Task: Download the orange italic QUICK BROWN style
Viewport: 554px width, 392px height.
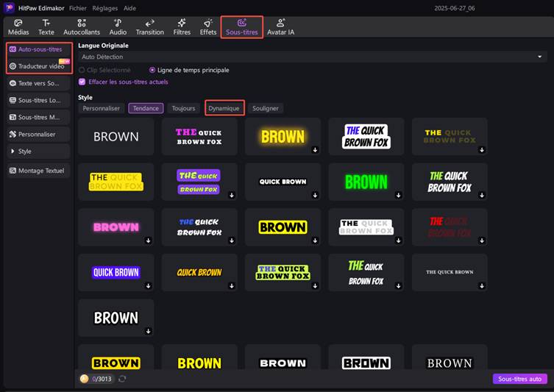Action: (x=232, y=285)
